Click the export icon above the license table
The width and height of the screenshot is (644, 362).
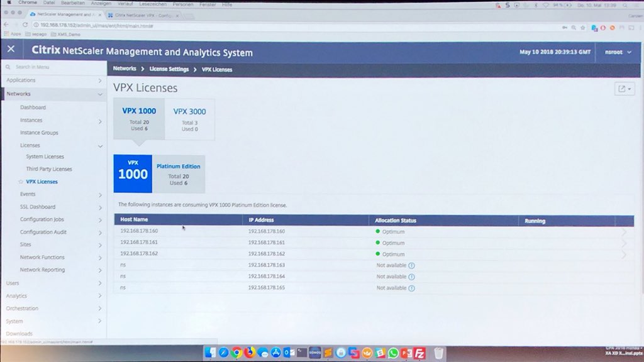pos(621,89)
